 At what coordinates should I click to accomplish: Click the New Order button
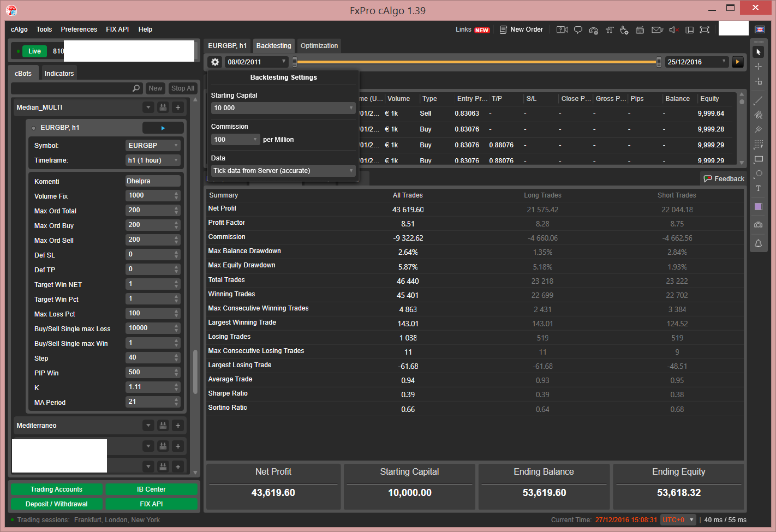[x=521, y=29]
